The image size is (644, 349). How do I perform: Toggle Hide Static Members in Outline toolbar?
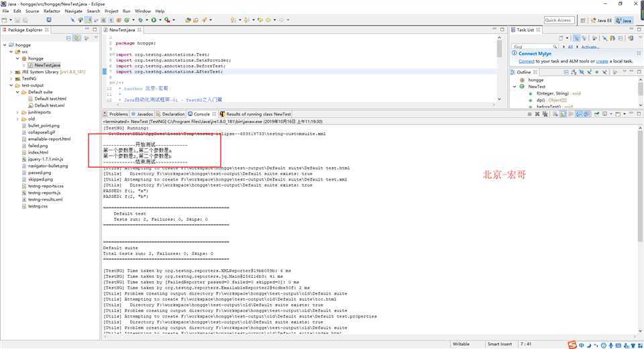590,72
